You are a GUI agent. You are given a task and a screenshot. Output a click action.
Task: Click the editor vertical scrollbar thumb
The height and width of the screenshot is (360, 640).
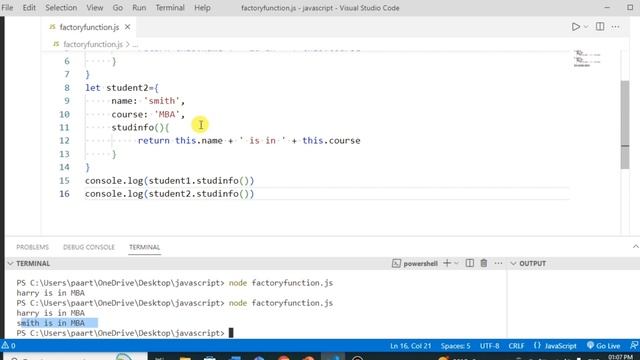pyautogui.click(x=625, y=124)
